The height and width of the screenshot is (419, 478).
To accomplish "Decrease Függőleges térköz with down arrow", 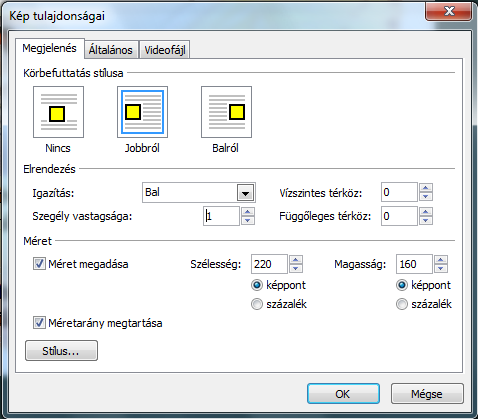I will [426, 220].
